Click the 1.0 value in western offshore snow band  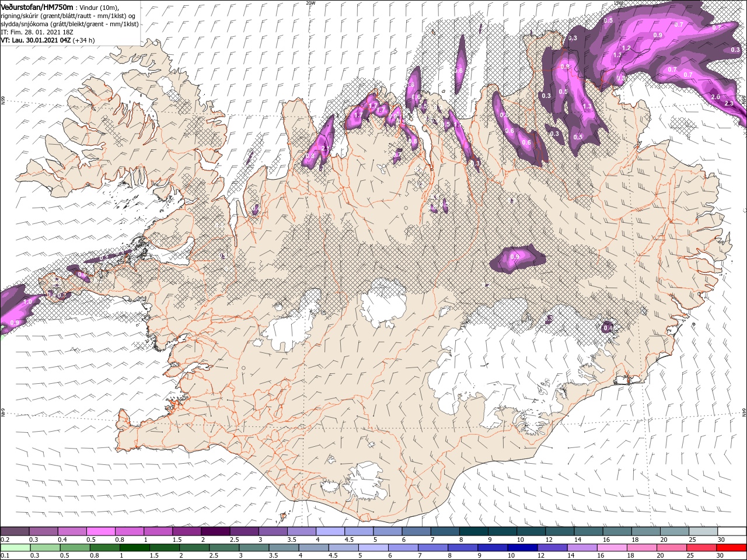pos(27,302)
